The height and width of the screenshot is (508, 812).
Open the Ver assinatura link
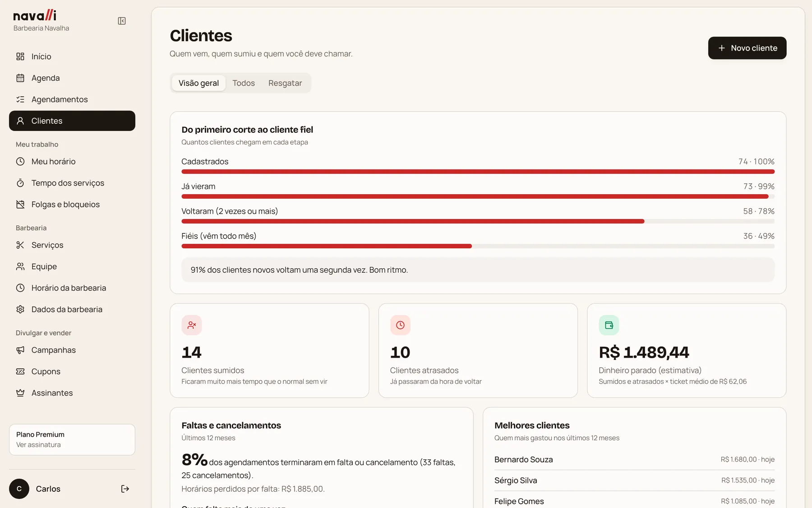pos(38,445)
